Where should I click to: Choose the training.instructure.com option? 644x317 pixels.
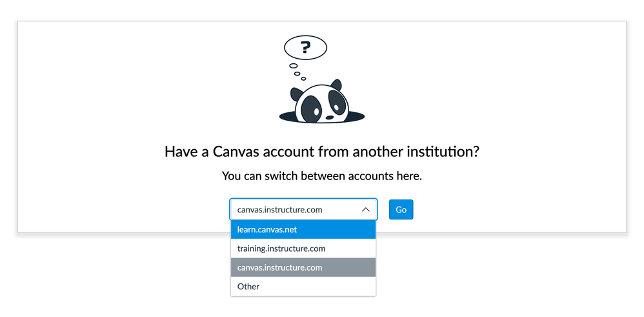[303, 249]
